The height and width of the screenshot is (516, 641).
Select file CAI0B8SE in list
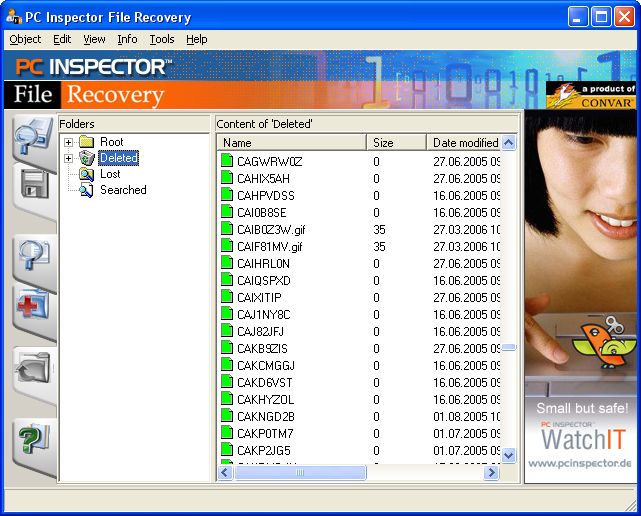click(262, 213)
